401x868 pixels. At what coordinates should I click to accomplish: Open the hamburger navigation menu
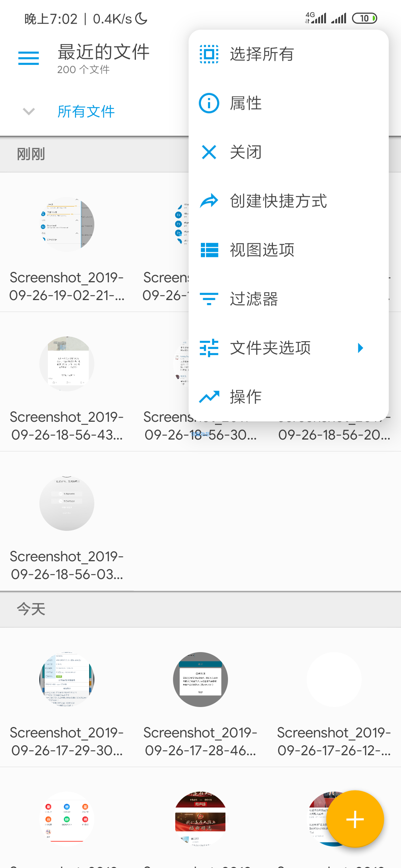[x=29, y=58]
